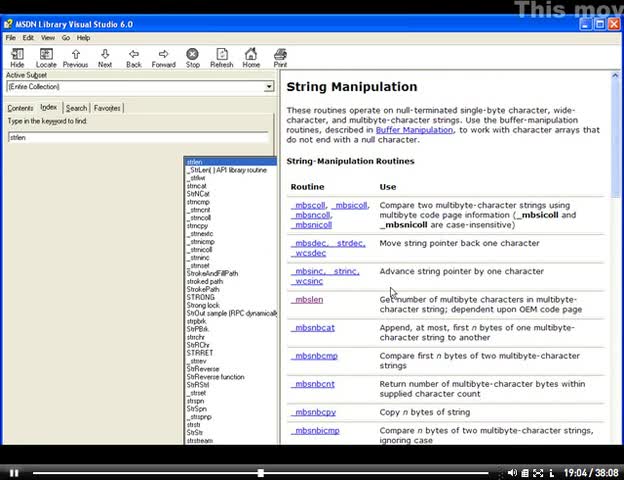Open the Edit menu
Image resolution: width=624 pixels, height=480 pixels.
point(28,38)
